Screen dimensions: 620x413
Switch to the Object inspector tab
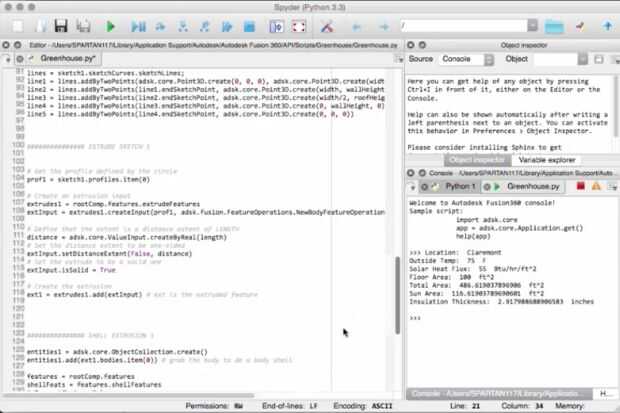pos(477,160)
